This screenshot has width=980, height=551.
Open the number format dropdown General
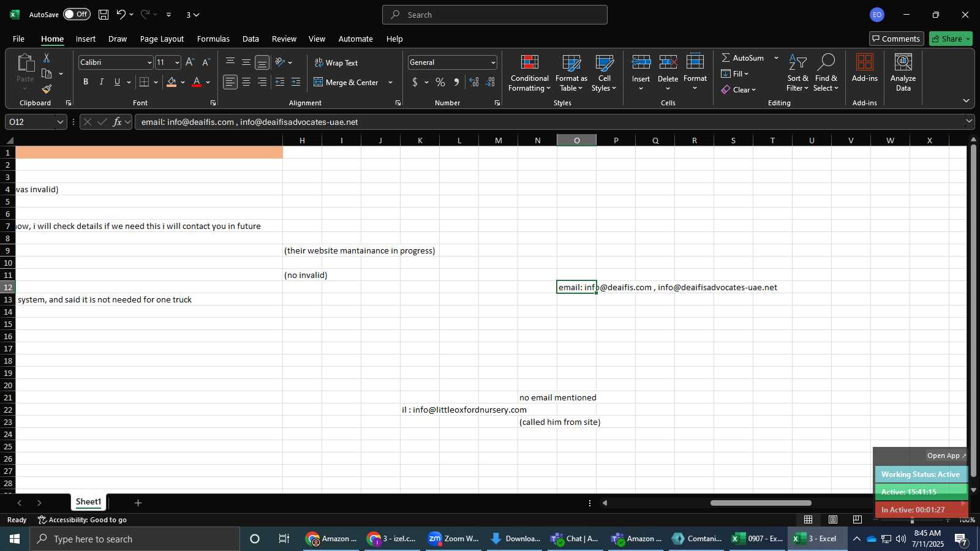[493, 62]
